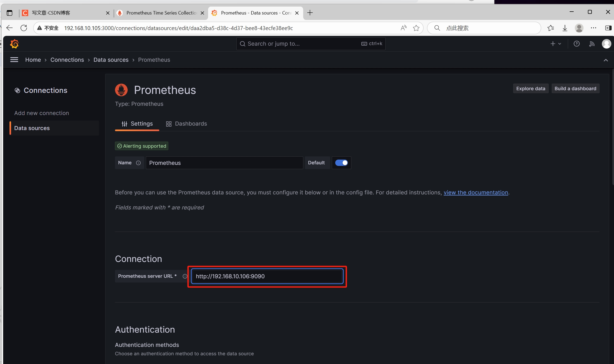Click the Grafana logo icon
The width and height of the screenshot is (614, 364).
point(15,44)
